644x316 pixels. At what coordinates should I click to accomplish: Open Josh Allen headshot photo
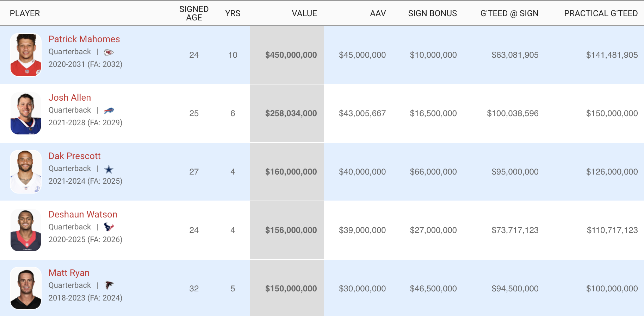pyautogui.click(x=26, y=113)
